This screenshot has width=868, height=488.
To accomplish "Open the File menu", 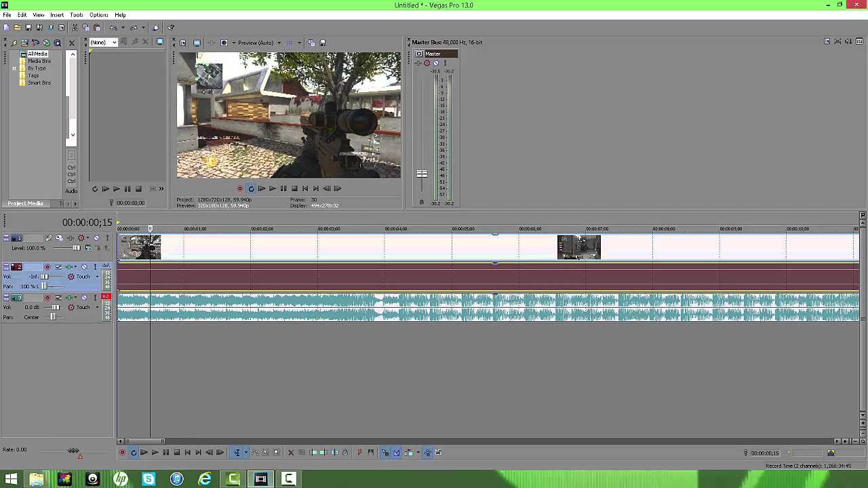I will click(7, 15).
